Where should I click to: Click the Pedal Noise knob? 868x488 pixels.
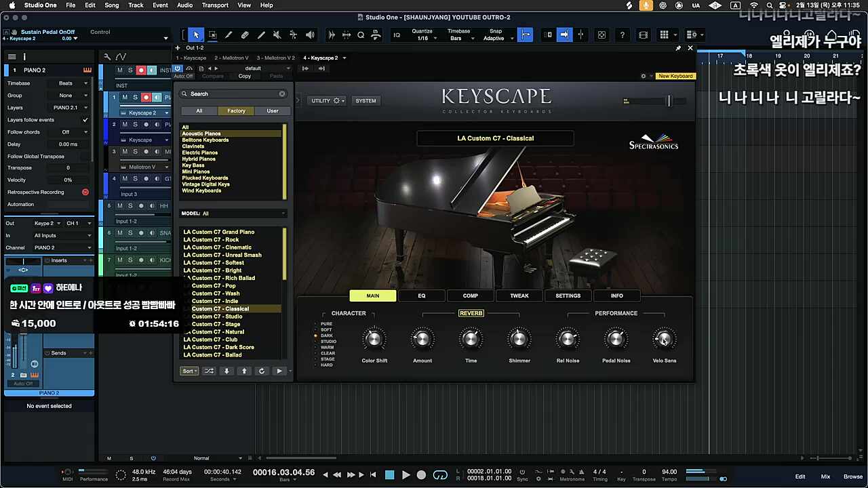pos(616,339)
